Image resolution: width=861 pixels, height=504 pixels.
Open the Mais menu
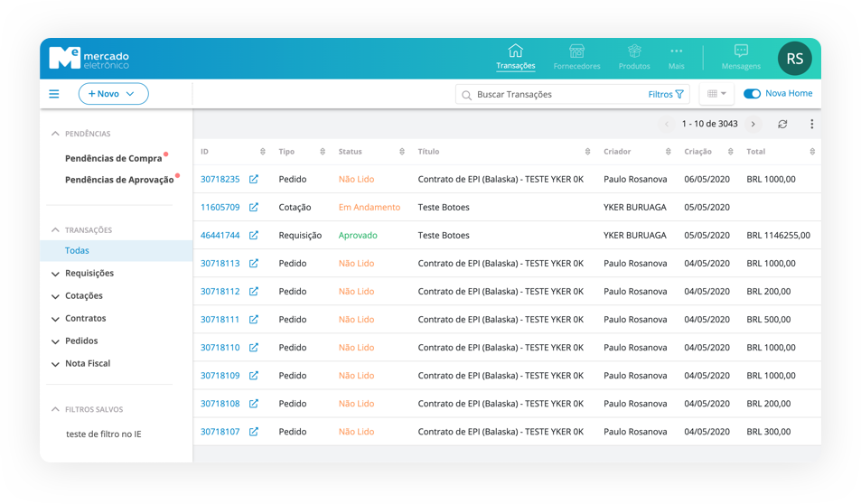pos(677,57)
